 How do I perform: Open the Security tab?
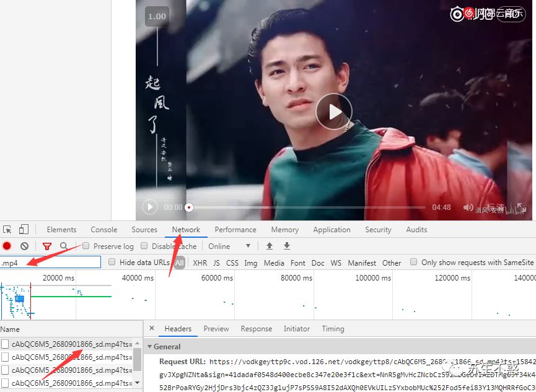(x=378, y=230)
